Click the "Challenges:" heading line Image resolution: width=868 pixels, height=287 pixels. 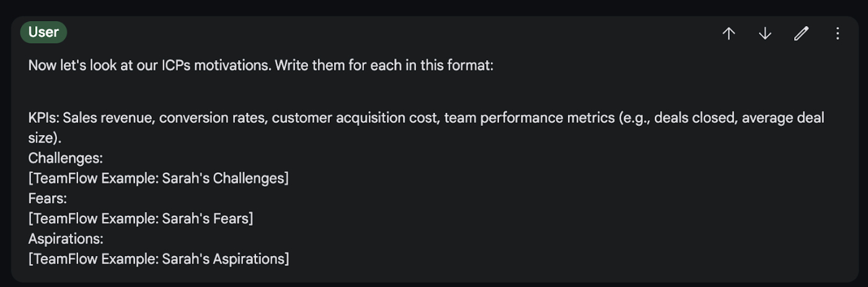(x=65, y=158)
